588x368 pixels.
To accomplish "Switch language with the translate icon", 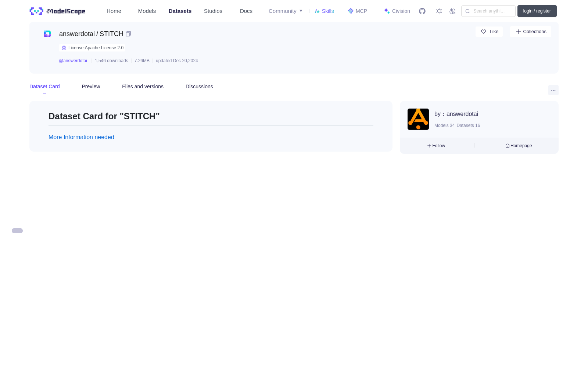I will click(x=452, y=11).
